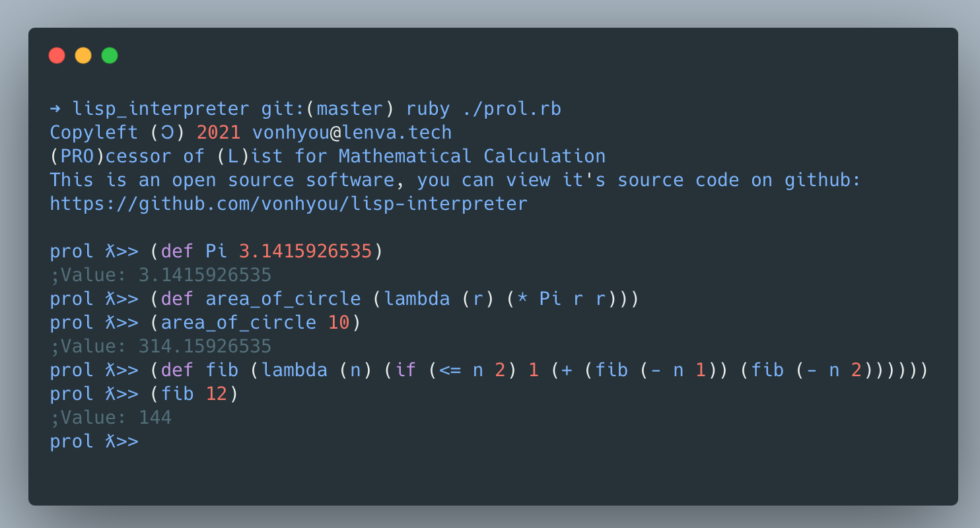Open the github.com/vonhyou/lisp-interpreter link

click(289, 203)
